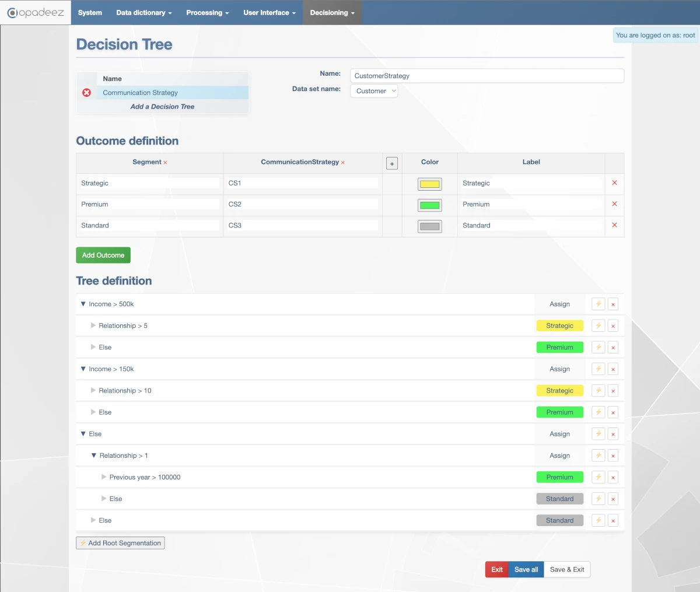
Task: Remove the Segment attribute column
Action: [x=165, y=162]
